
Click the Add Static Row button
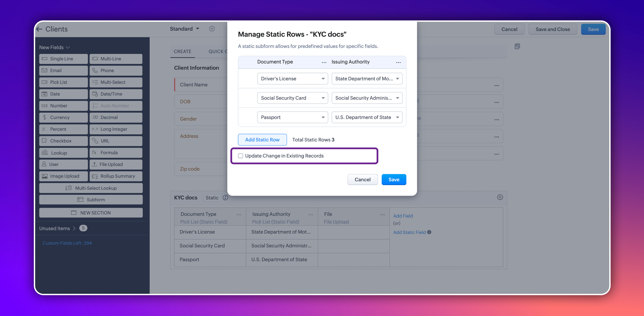[x=262, y=140]
